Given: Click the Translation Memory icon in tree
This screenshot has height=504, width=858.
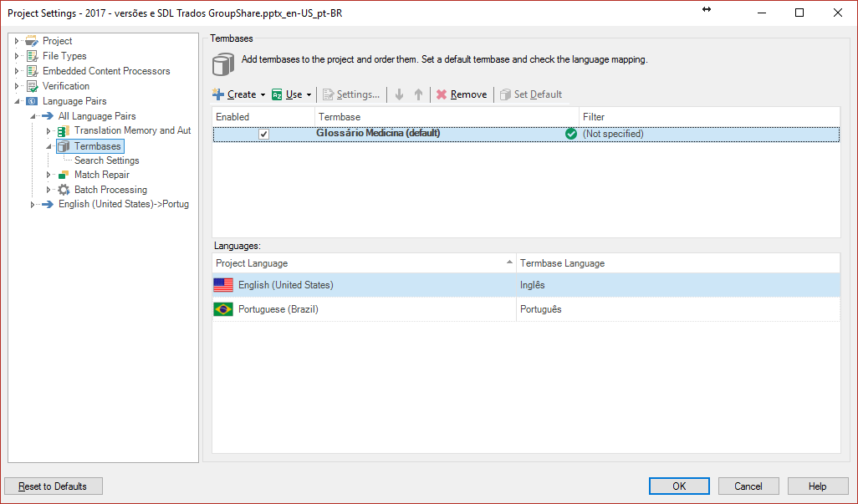Looking at the screenshot, I should click(64, 130).
